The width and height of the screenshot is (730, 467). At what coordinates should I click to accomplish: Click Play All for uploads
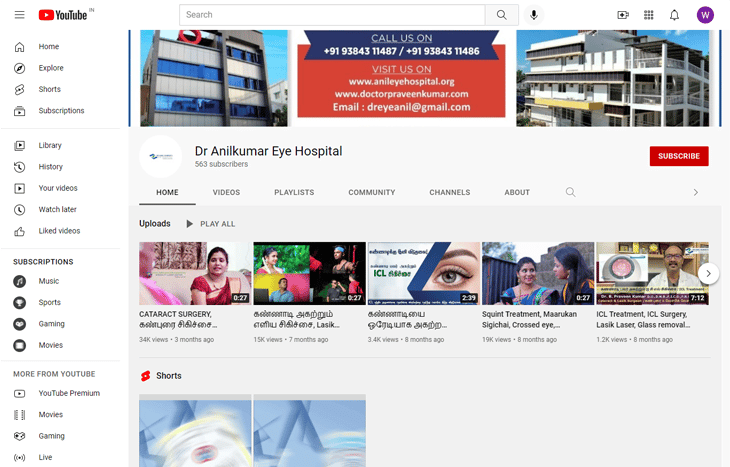point(211,224)
